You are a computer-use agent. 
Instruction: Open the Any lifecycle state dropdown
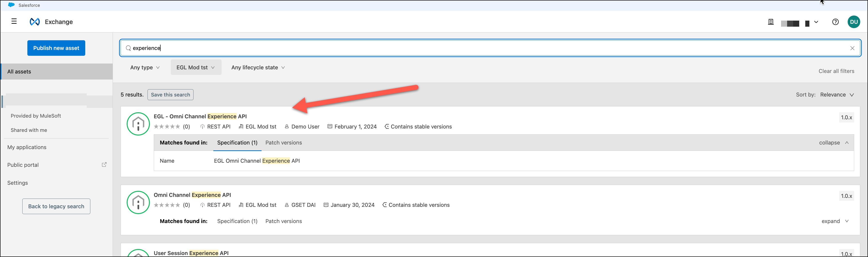coord(258,67)
